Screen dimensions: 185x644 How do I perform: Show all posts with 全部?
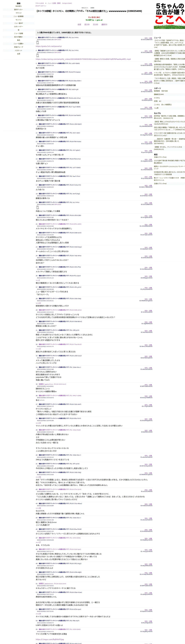click(79, 24)
